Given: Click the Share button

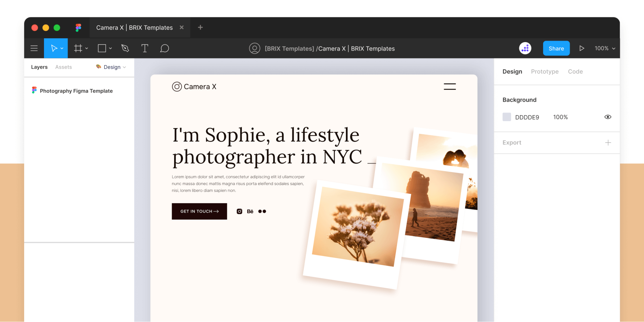Looking at the screenshot, I should [556, 48].
